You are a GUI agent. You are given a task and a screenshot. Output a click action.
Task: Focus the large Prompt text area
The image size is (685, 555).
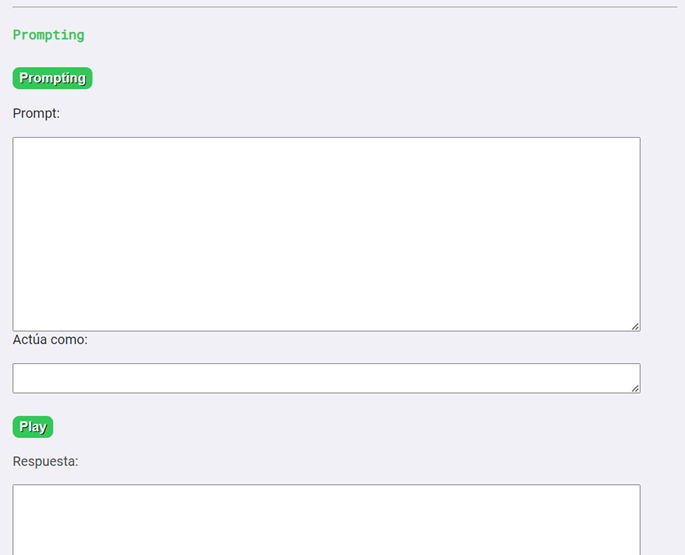326,234
